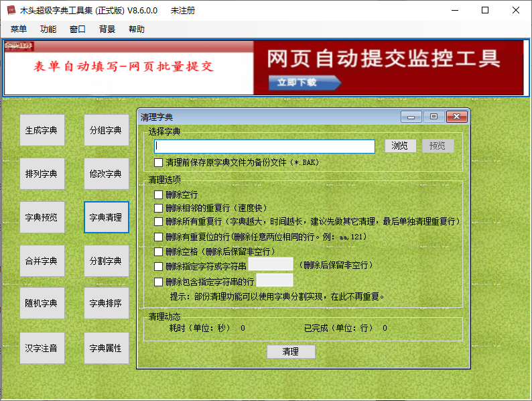Launch the 汉字注音 tool

pos(42,348)
